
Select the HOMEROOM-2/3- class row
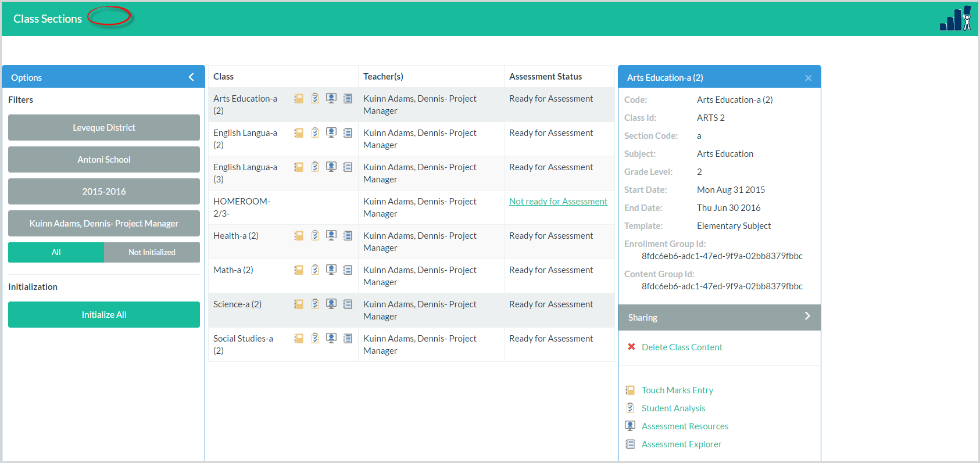coord(242,207)
